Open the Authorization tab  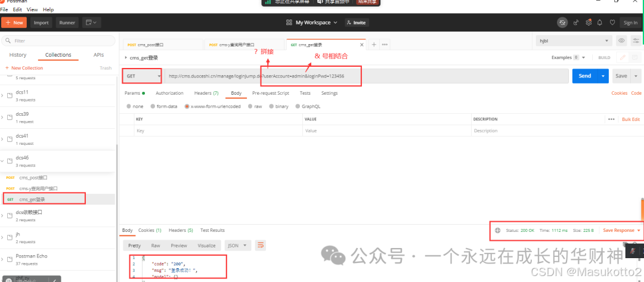coord(169,93)
